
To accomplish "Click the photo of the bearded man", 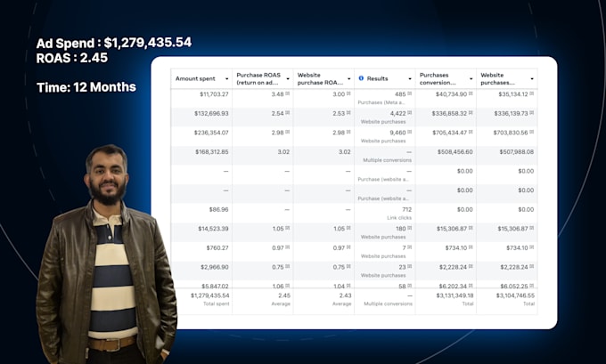I will pos(106,255).
